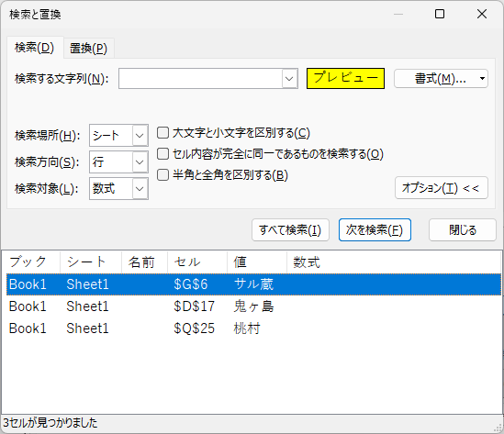Click the すべて検索(I) button

[x=290, y=230]
